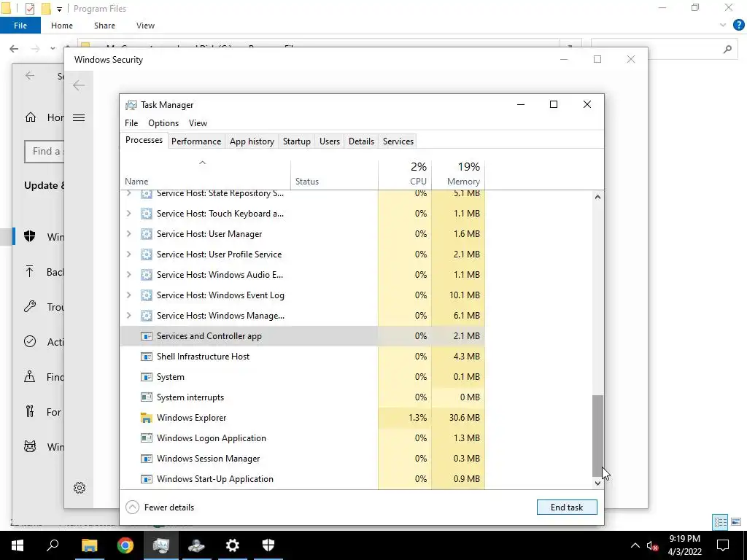Click the muted volume tray icon
Screen dimensions: 747x560
coord(652,545)
